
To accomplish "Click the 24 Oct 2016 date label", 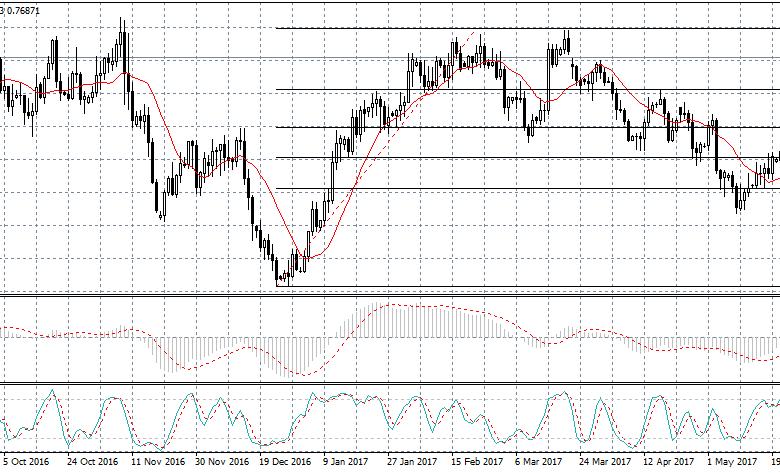I will coord(93,462).
